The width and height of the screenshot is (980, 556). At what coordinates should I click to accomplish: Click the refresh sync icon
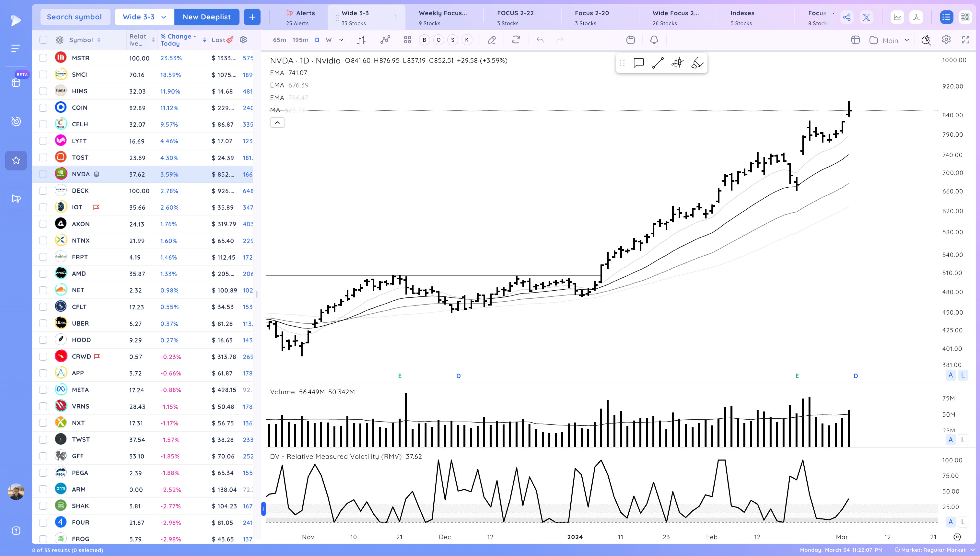516,40
